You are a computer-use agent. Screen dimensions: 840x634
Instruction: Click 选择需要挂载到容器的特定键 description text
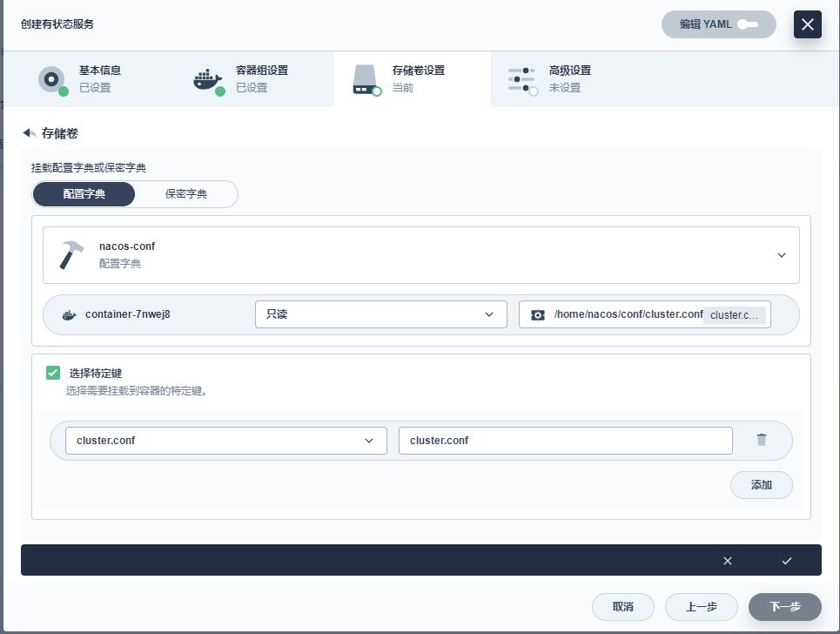pyautogui.click(x=137, y=391)
